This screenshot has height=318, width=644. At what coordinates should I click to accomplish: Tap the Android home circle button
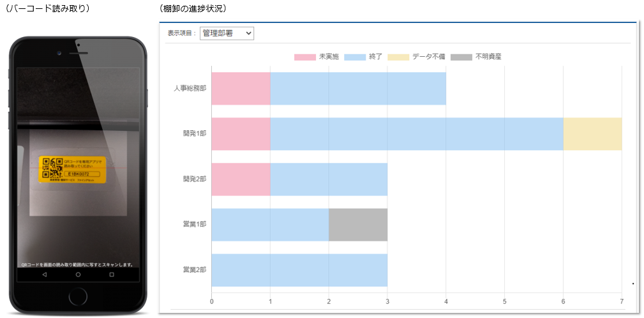(x=78, y=275)
